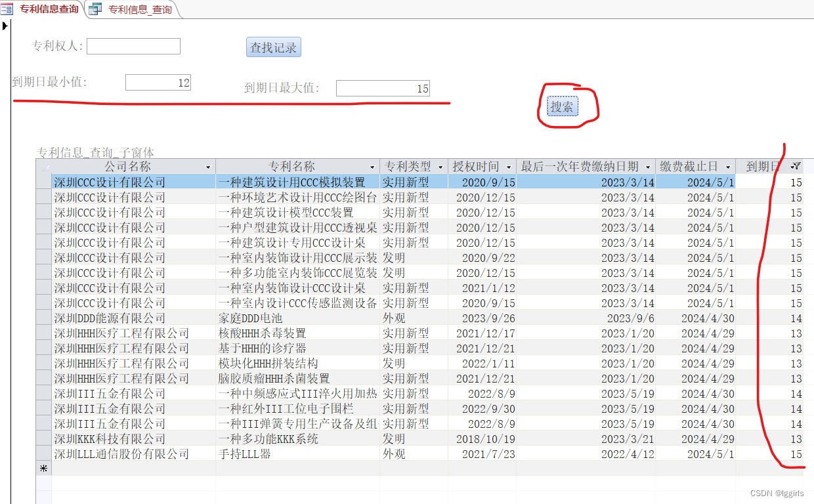Click the 2022/9/30 授权时间 cell
Image resolution: width=814 pixels, height=504 pixels.
[x=482, y=409]
